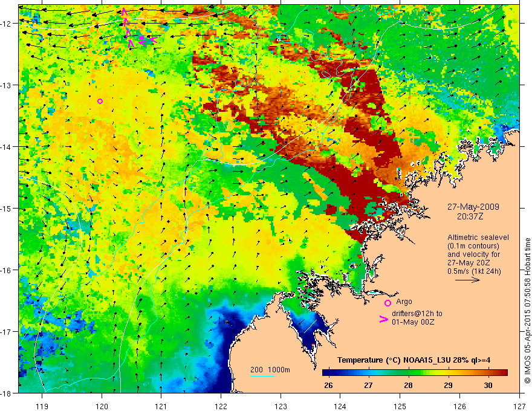The height and width of the screenshot is (411, 532).
Task: Click the latitude axis label -16
Action: [6, 270]
